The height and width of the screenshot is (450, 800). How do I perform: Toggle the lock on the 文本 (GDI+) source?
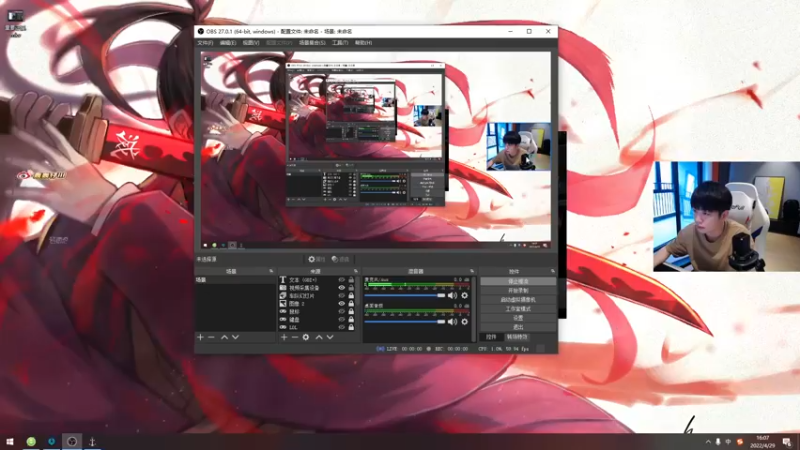(351, 280)
